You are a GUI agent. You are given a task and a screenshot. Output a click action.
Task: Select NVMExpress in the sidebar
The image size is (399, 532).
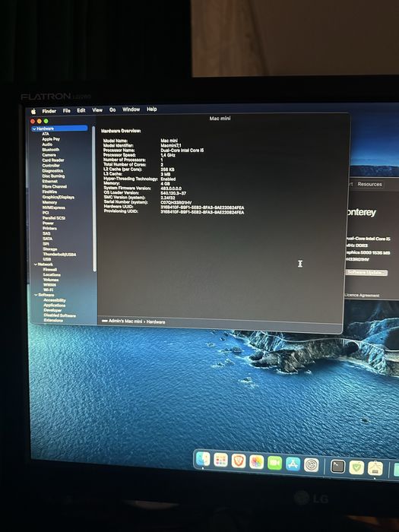(54, 207)
